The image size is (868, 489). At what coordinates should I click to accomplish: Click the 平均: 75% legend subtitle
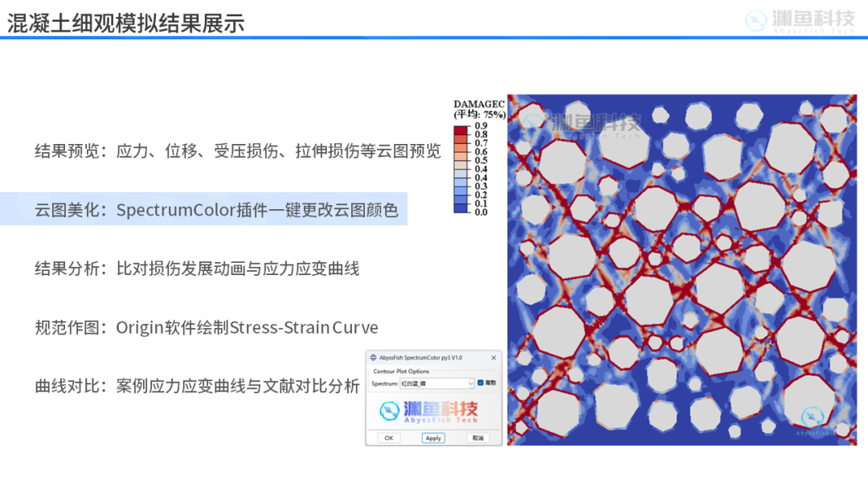pyautogui.click(x=479, y=115)
